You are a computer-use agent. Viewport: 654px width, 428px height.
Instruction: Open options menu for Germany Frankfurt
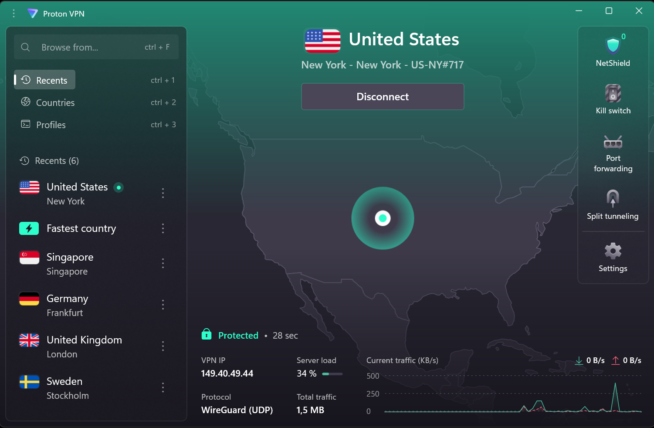163,305
